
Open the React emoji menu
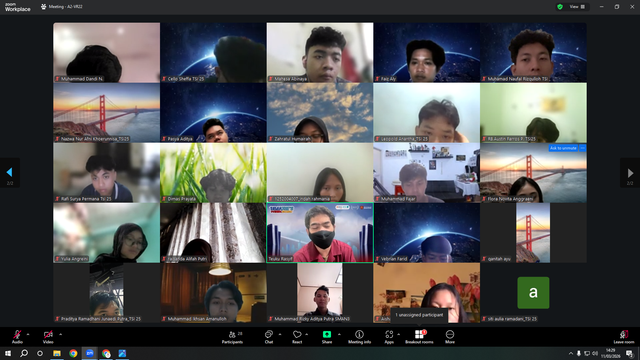click(x=297, y=337)
